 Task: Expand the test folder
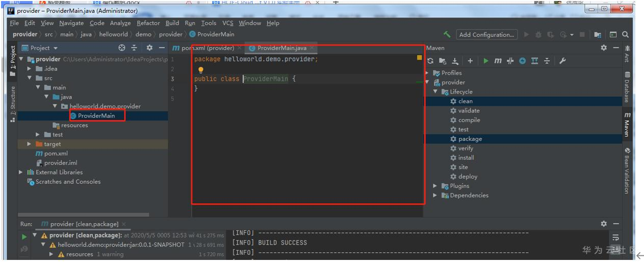tap(38, 134)
